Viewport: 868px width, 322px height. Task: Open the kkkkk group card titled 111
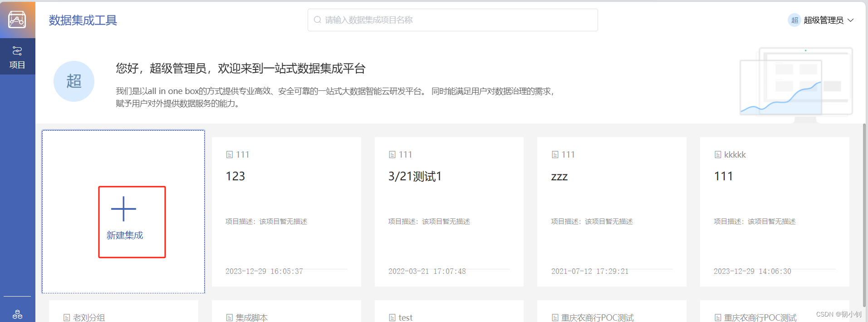(775, 212)
